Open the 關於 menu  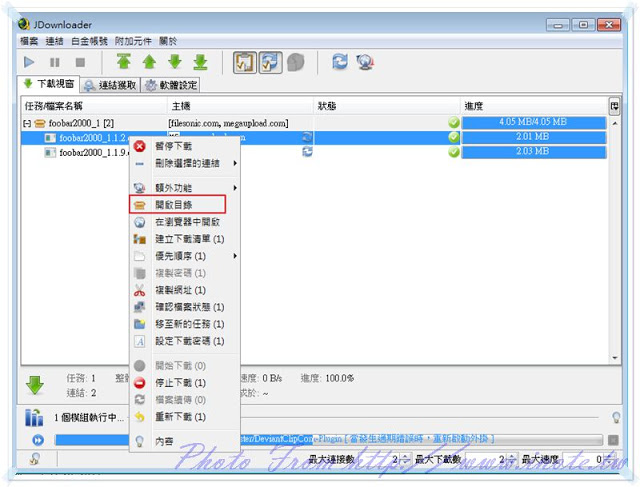(x=168, y=41)
